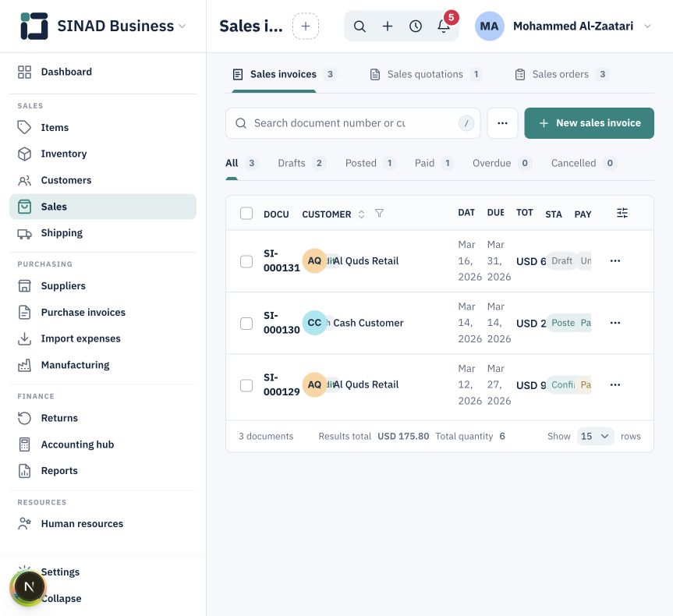
Task: Check the SI-000130 row checkbox
Action: pos(246,324)
